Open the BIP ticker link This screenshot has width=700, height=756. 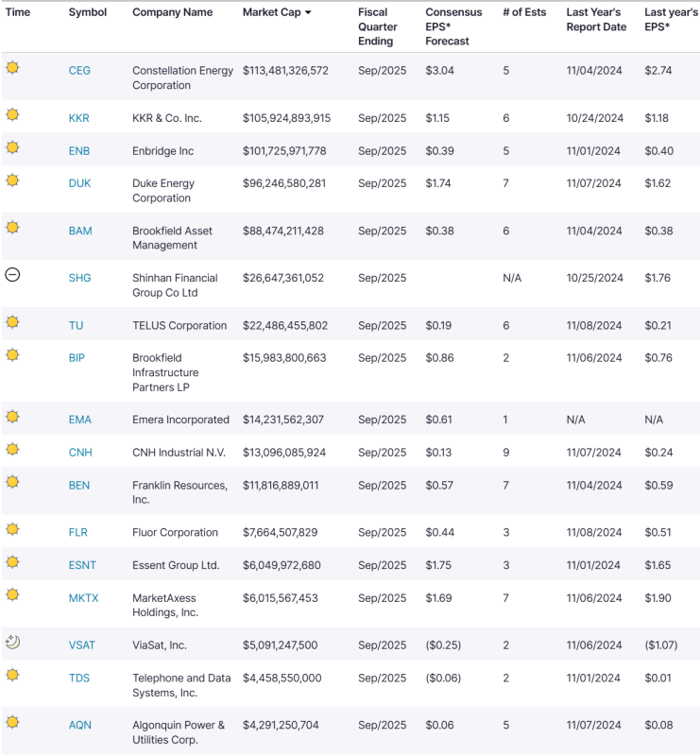tap(78, 358)
